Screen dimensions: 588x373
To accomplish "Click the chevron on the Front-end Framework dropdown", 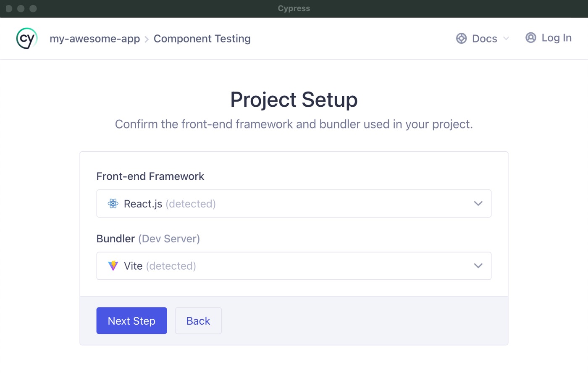I will [478, 203].
